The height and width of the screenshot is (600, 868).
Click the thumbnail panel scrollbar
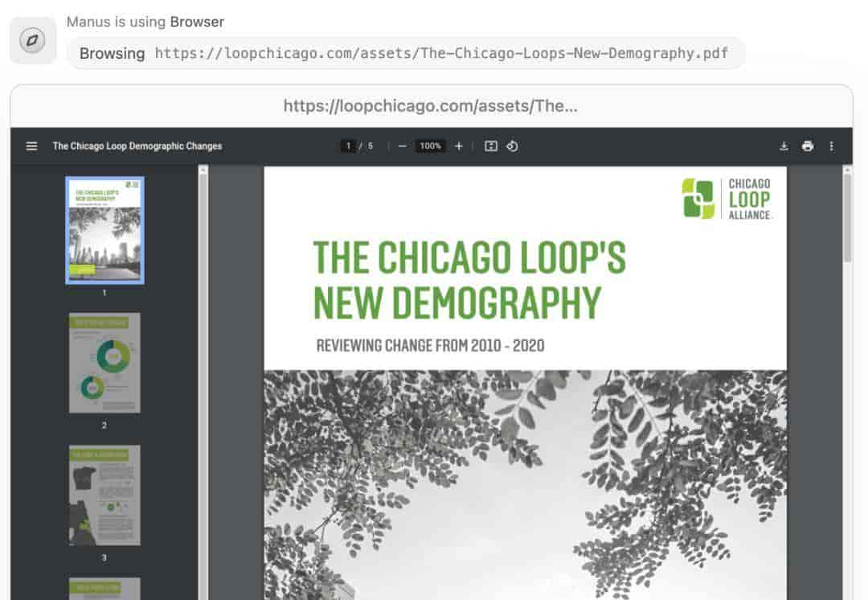coord(203,382)
